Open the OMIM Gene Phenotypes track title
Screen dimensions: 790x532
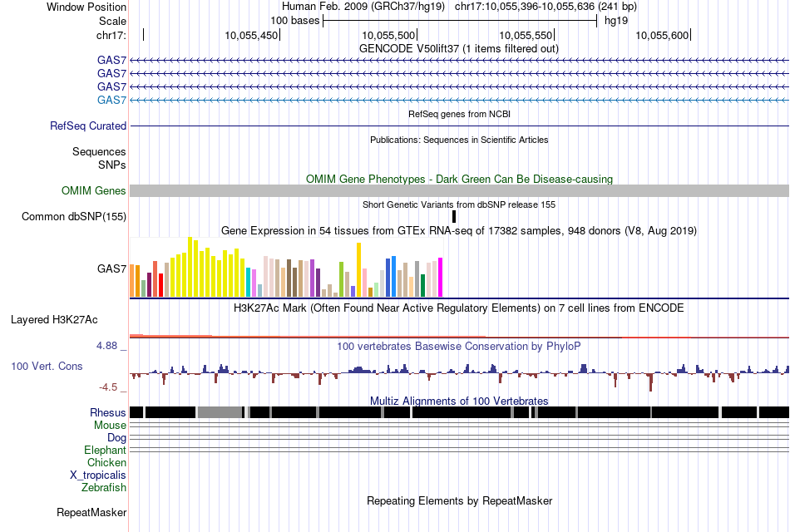point(459,180)
